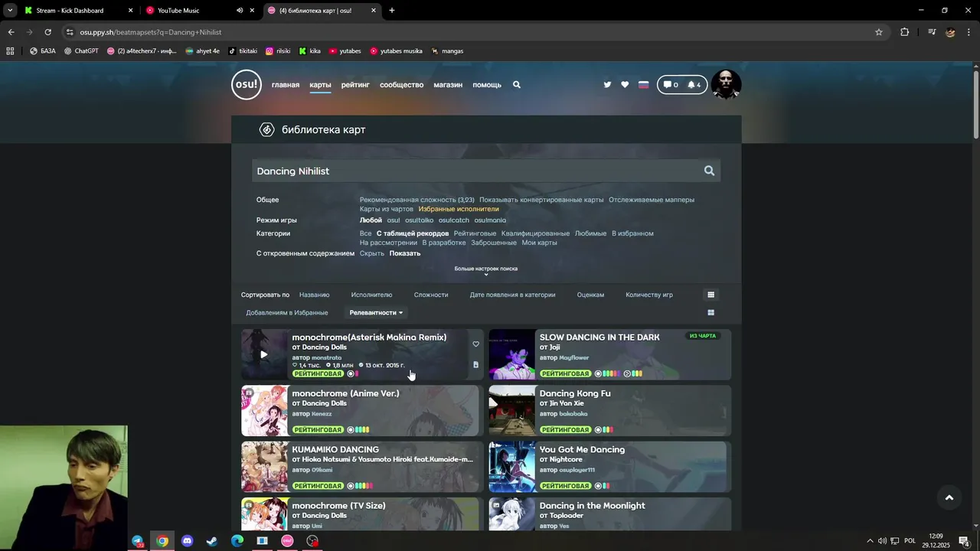Screen dimensions: 980x551
Task: Open KUMAMIKO DANCING cover thumbnail
Action: pos(265,467)
